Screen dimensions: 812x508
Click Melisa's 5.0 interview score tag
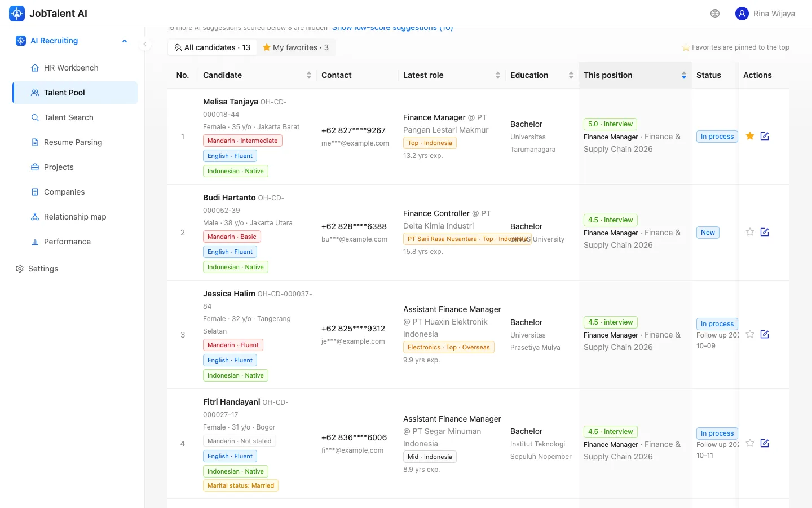click(611, 124)
